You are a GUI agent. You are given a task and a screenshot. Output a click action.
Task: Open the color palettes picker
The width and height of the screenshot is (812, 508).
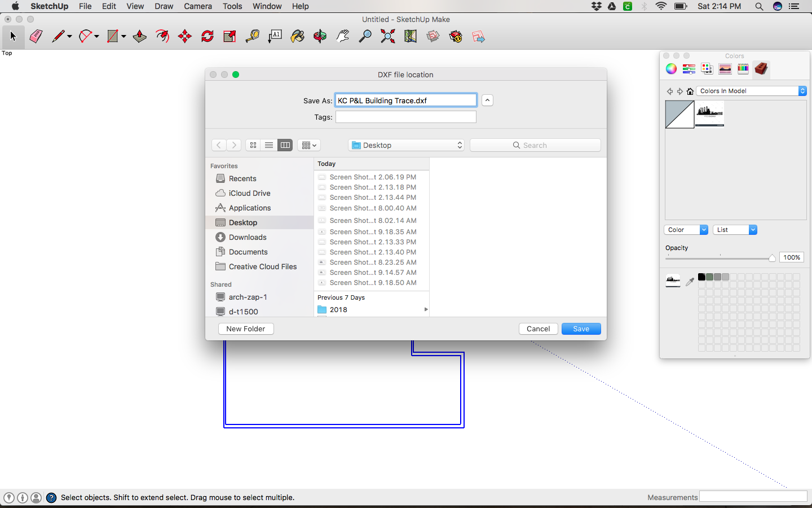click(707, 69)
